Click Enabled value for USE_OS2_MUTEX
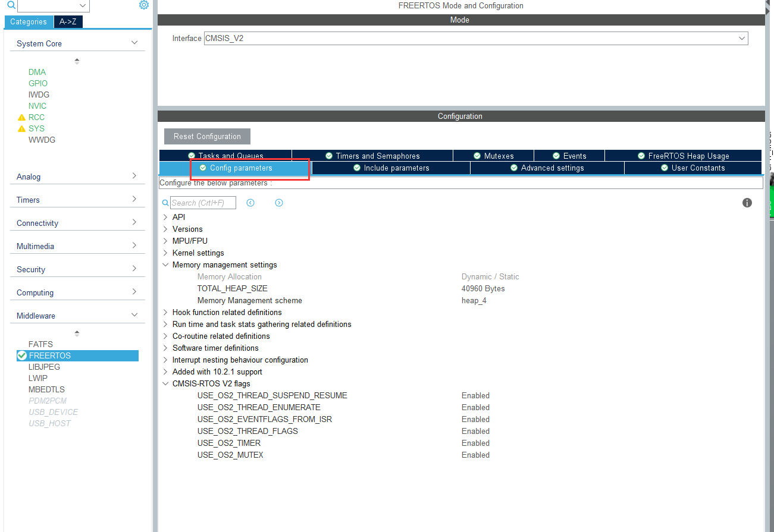The width and height of the screenshot is (774, 532). (x=475, y=455)
